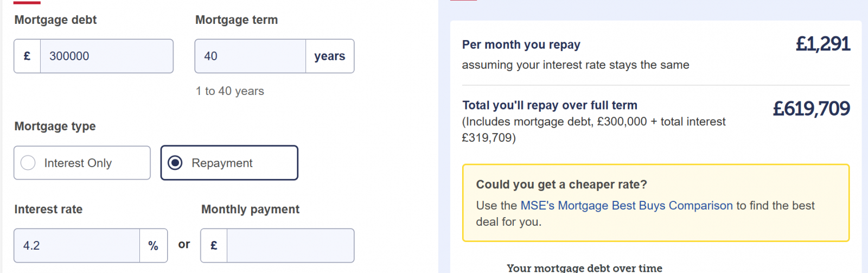Image resolution: width=868 pixels, height=273 pixels.
Task: Click the pound symbol beside Monthly payment
Action: tap(214, 245)
